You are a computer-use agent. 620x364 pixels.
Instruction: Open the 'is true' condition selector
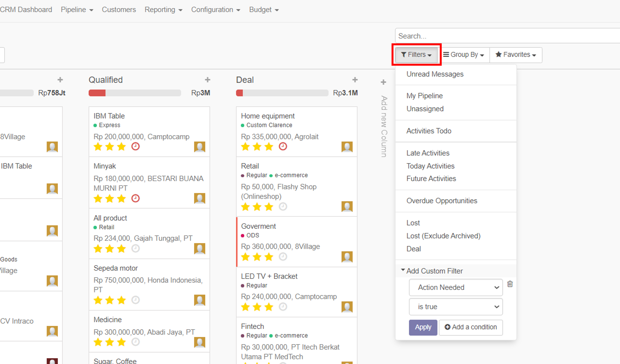point(456,307)
